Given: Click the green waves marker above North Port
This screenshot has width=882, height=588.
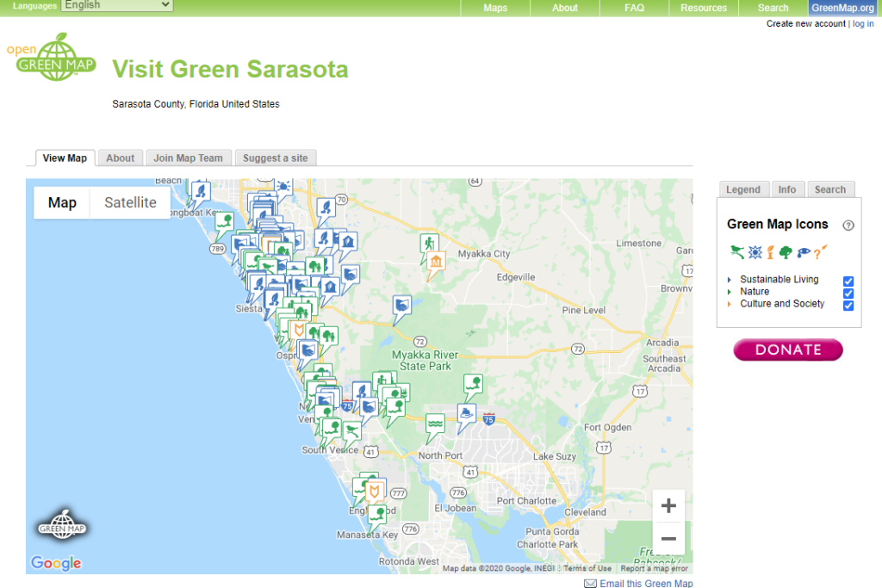Looking at the screenshot, I should pos(436,425).
